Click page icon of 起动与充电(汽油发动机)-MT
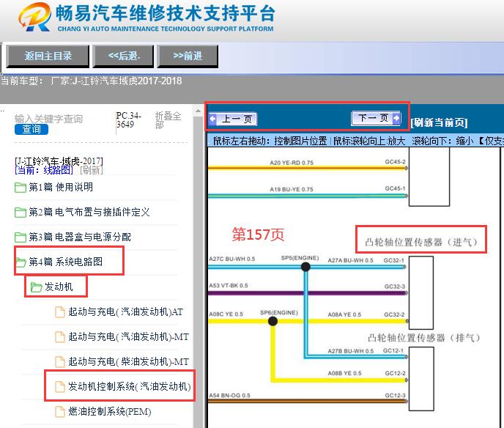The width and height of the screenshot is (504, 428). pyautogui.click(x=60, y=337)
